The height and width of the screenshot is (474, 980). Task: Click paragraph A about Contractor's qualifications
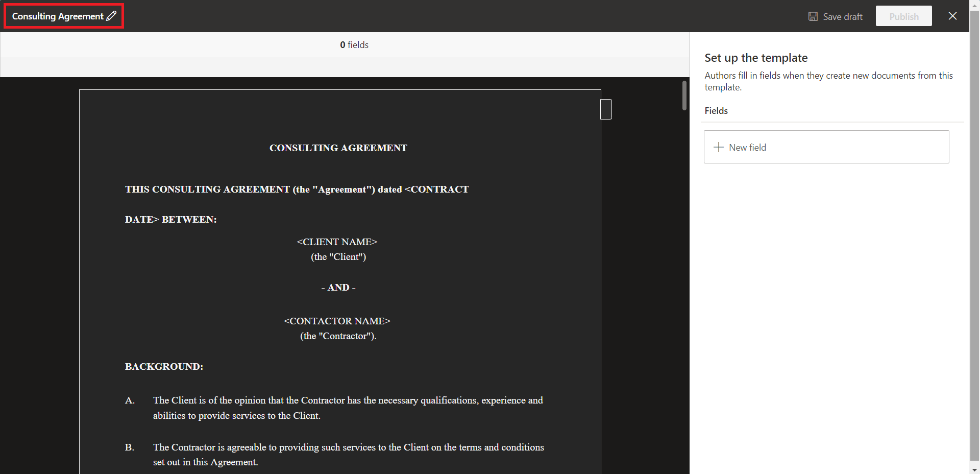347,408
